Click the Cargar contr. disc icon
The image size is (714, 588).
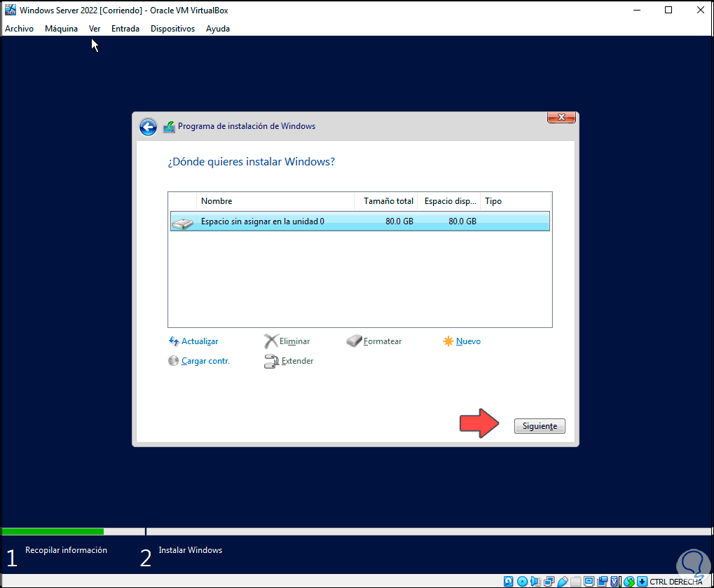(x=173, y=361)
